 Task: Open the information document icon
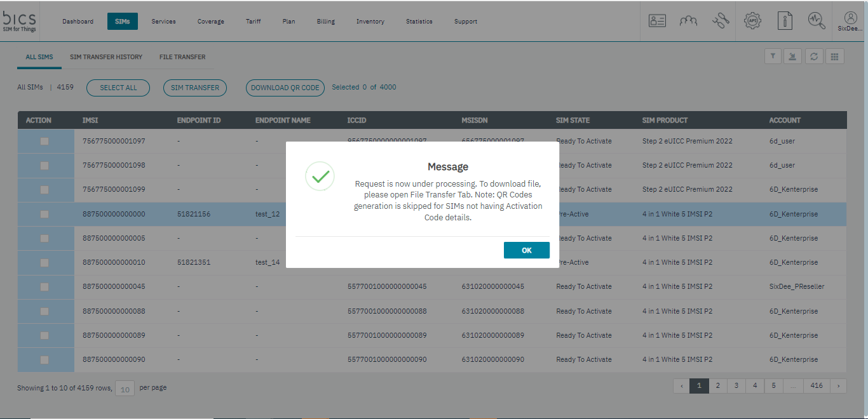[x=785, y=20]
